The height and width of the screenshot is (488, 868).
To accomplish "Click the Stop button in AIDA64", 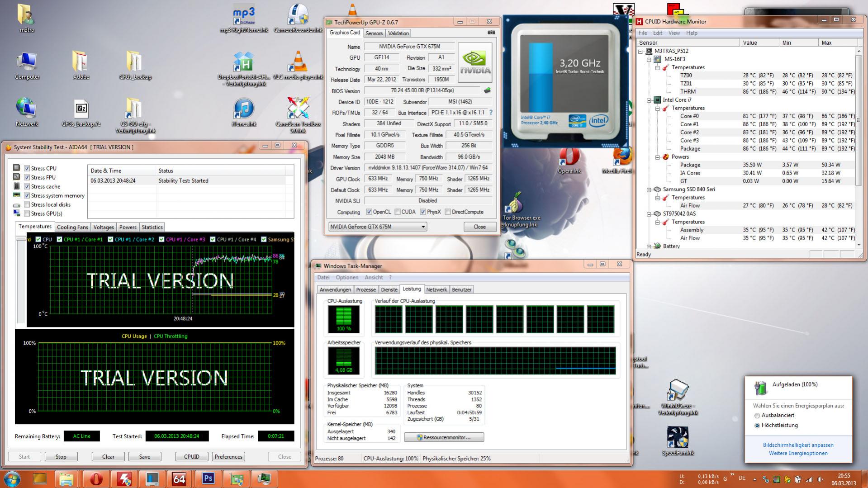I will [61, 456].
